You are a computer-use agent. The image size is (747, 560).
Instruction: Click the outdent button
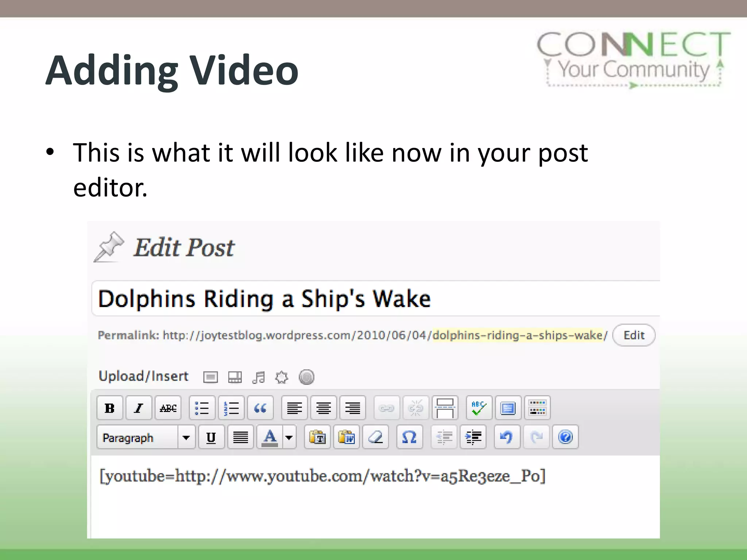(x=444, y=437)
